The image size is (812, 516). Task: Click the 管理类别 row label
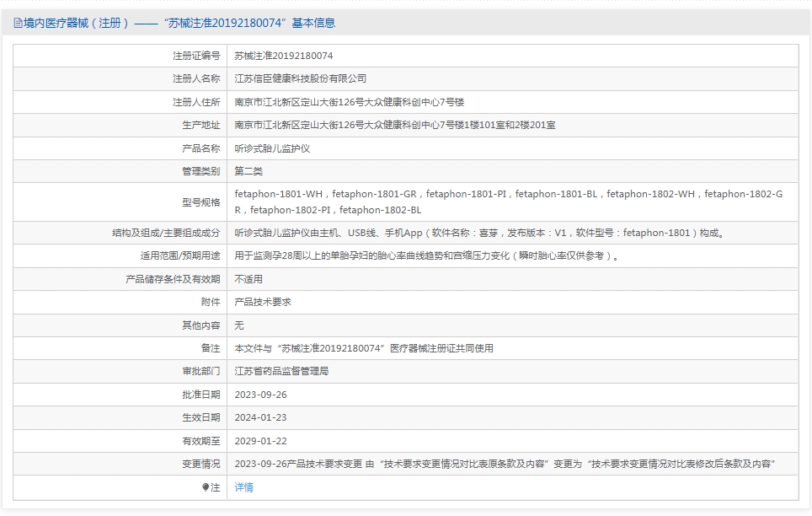(201, 171)
